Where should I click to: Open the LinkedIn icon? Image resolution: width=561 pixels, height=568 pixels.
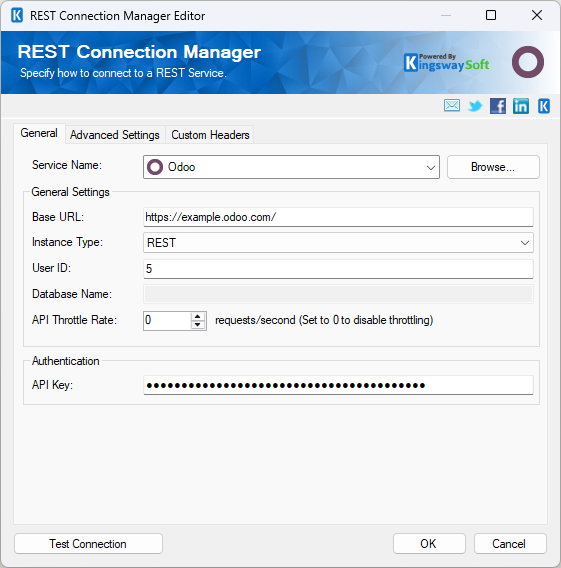pyautogui.click(x=521, y=106)
